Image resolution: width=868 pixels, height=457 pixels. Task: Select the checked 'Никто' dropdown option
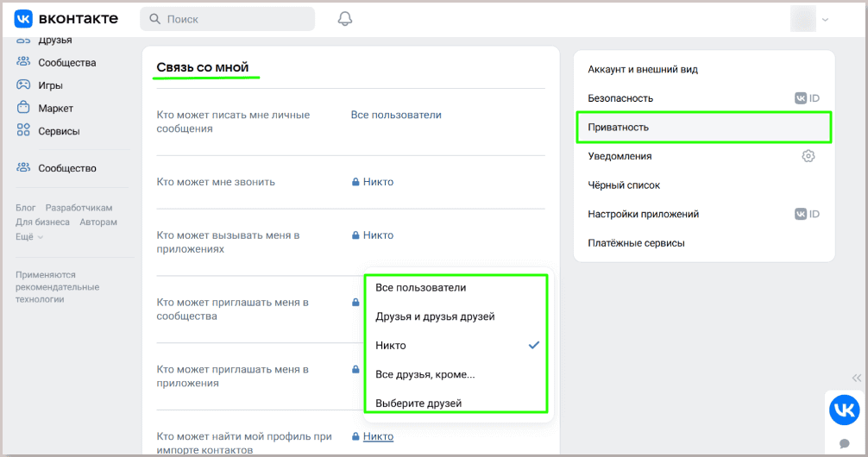tap(456, 345)
